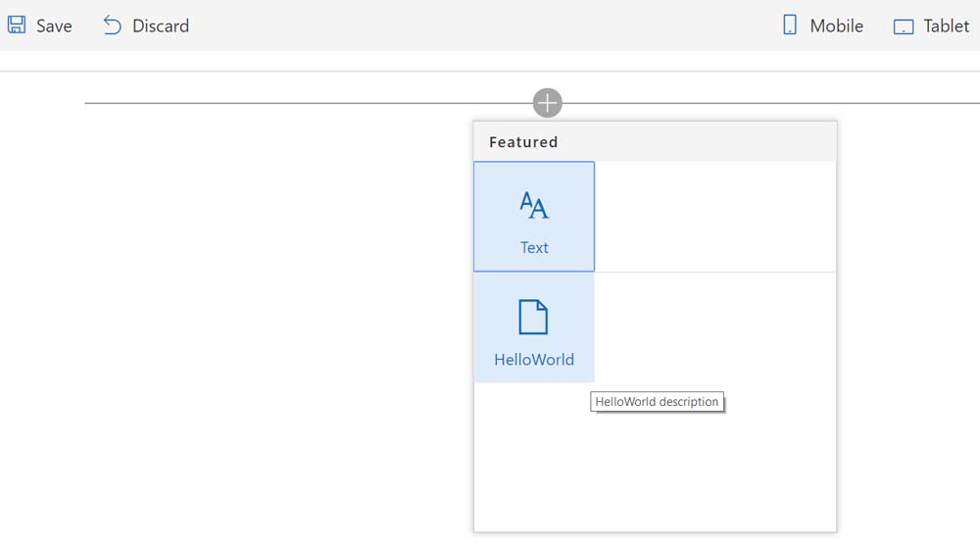
Task: Click empty picker space right of HelloWorld tile
Action: coord(714,327)
